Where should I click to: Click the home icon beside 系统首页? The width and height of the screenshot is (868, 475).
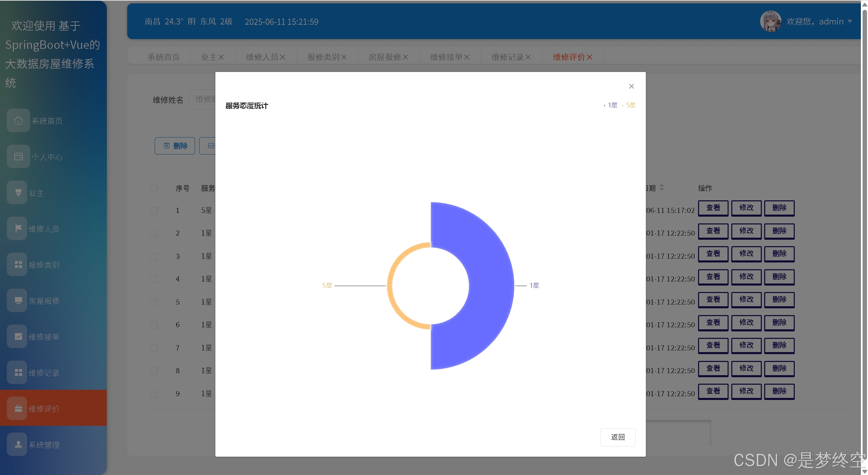tap(18, 121)
